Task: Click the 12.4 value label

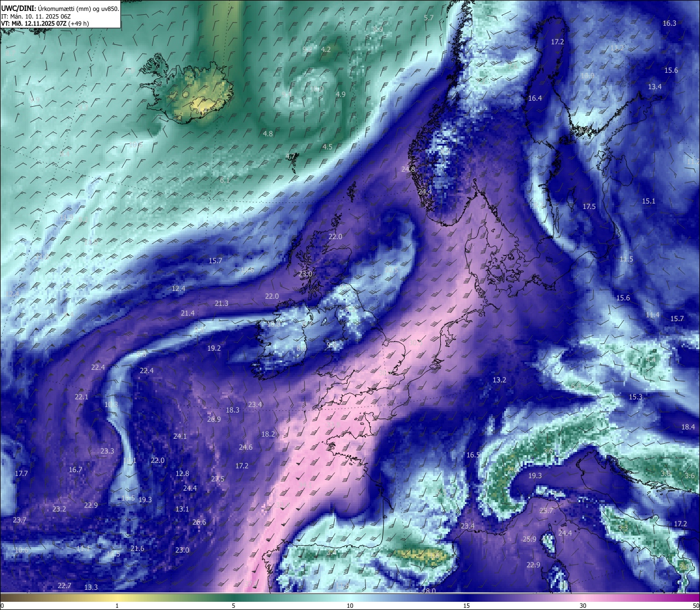Action: pos(178,288)
